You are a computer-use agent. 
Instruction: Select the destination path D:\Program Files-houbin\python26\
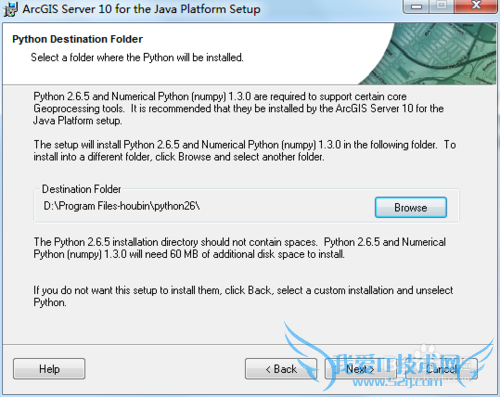pyautogui.click(x=122, y=206)
